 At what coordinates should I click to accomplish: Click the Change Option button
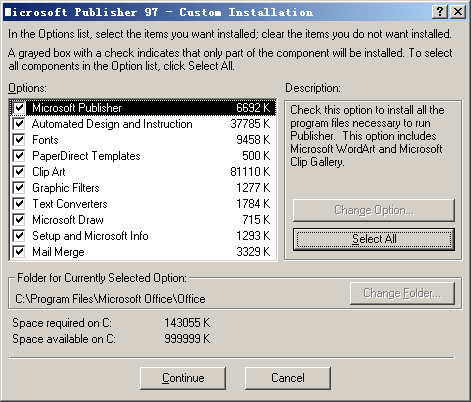click(x=374, y=210)
